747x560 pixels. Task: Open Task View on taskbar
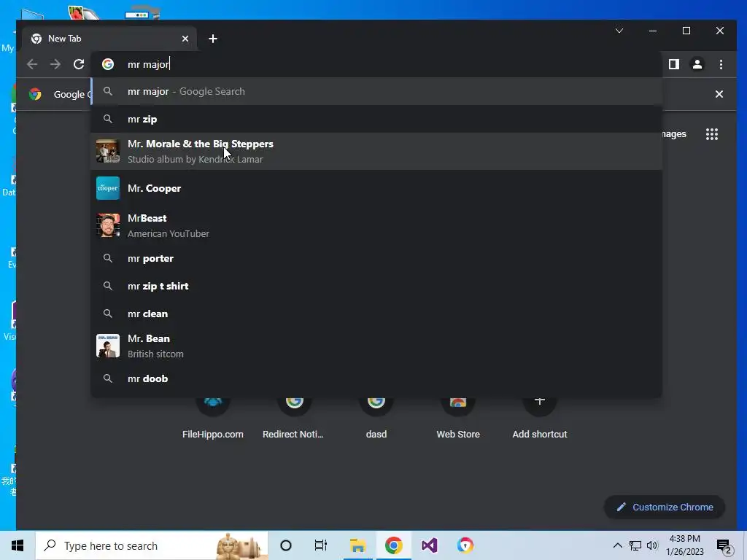(321, 545)
